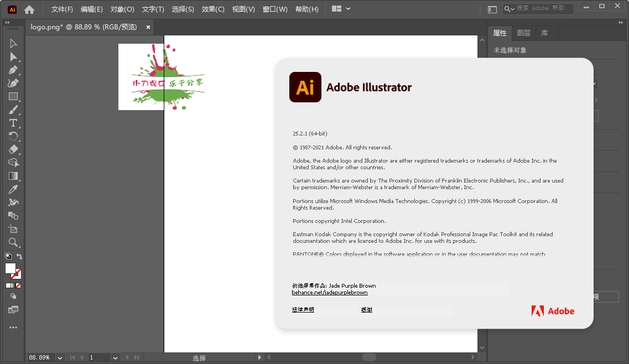
Task: Open the artboard number dropdown
Action: point(115,358)
